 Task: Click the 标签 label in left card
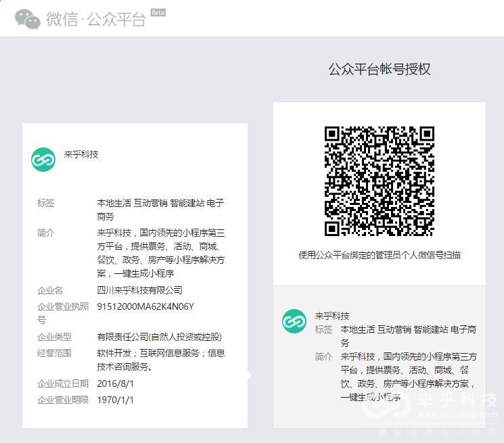(46, 203)
